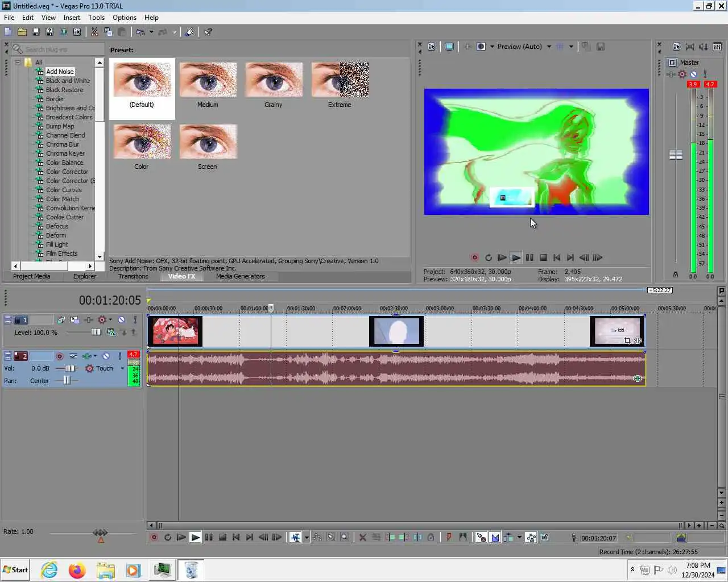Toggle Enable Snapping in timeline toolbar
This screenshot has width=728, height=582.
pyautogui.click(x=481, y=538)
